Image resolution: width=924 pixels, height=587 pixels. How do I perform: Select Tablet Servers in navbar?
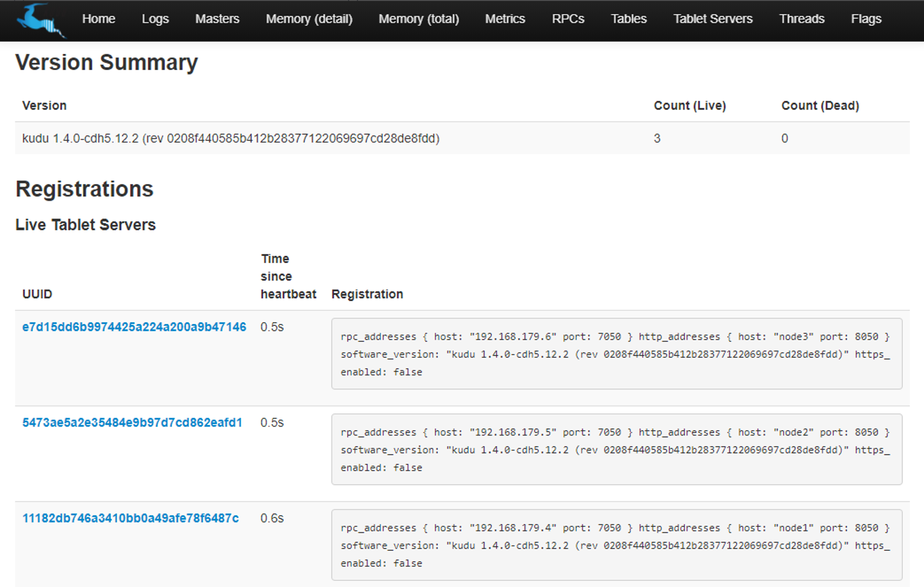[x=713, y=19]
